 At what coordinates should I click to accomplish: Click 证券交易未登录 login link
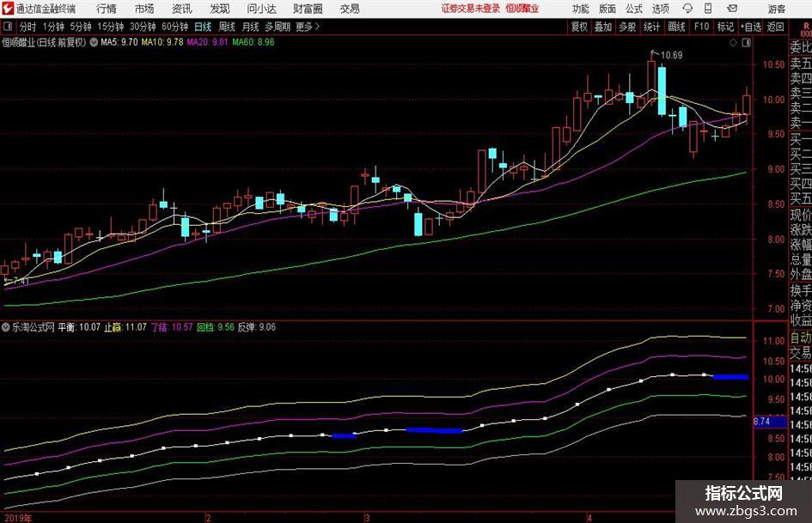pyautogui.click(x=471, y=9)
